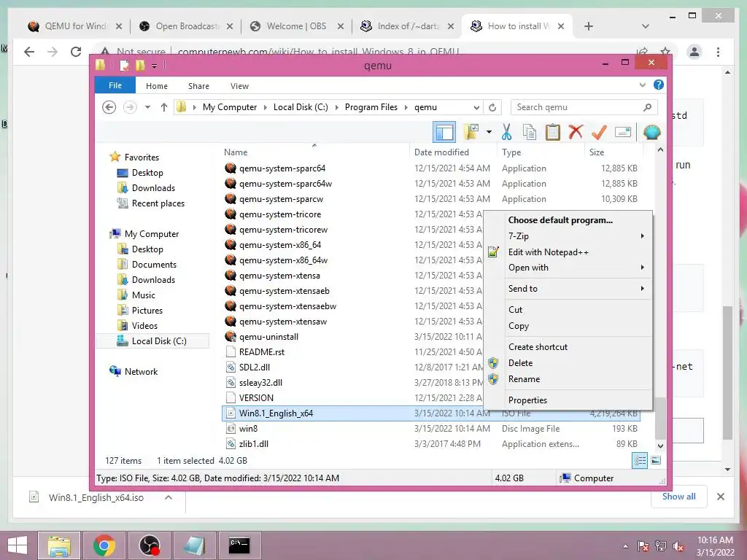Click the Explorer Back arrow button
The height and width of the screenshot is (560, 747).
(x=109, y=108)
